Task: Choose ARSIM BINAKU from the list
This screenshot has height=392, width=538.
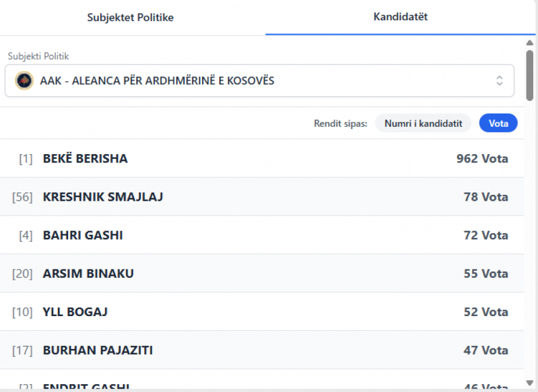Action: pos(88,274)
